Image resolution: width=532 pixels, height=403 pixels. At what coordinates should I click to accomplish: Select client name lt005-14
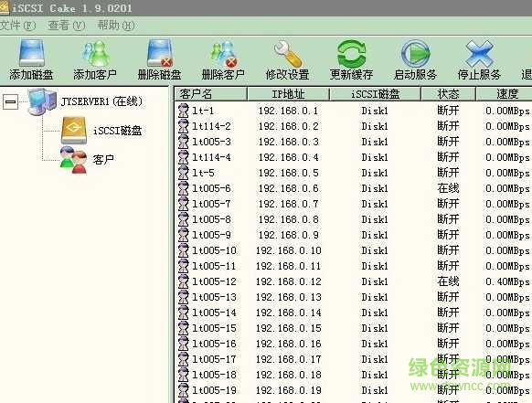click(214, 313)
